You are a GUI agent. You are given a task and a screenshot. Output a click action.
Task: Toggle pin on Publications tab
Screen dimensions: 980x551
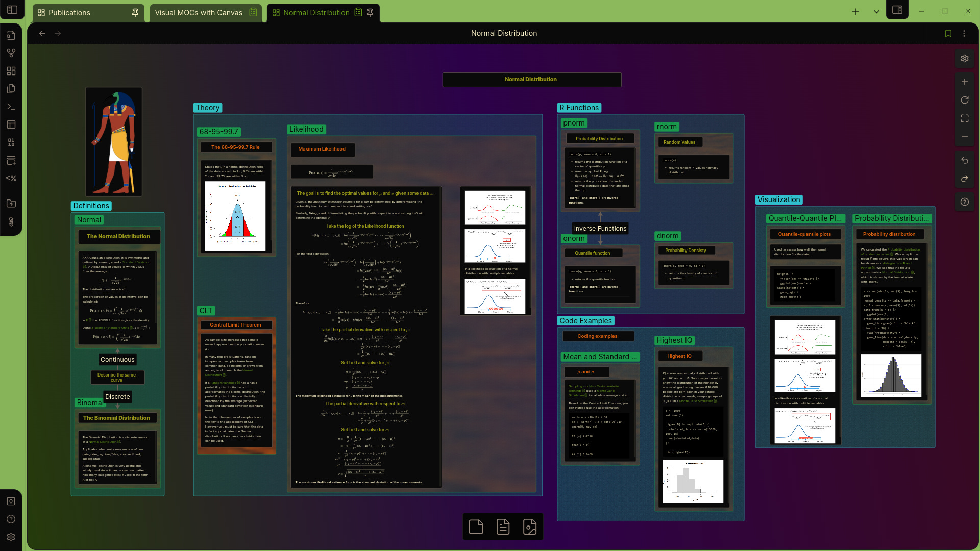pyautogui.click(x=135, y=13)
